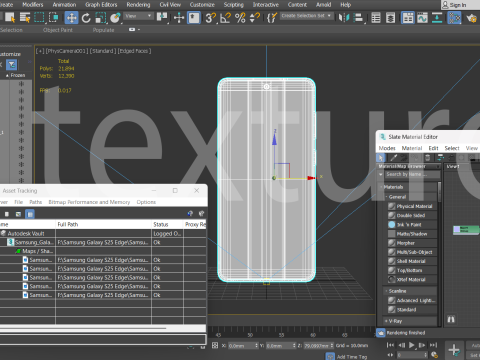Toggle Layer Explorer icon
This screenshot has height=360, width=480.
click(x=390, y=17)
